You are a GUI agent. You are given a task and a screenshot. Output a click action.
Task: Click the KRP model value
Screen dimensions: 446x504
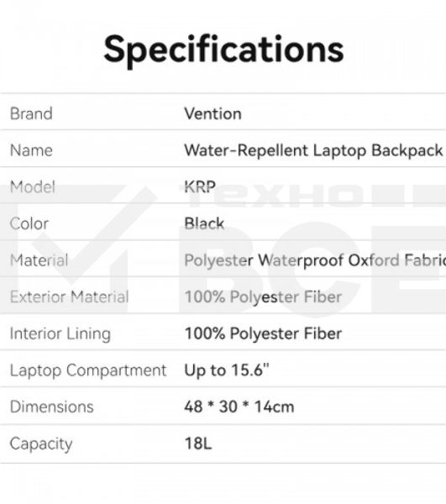tap(200, 187)
